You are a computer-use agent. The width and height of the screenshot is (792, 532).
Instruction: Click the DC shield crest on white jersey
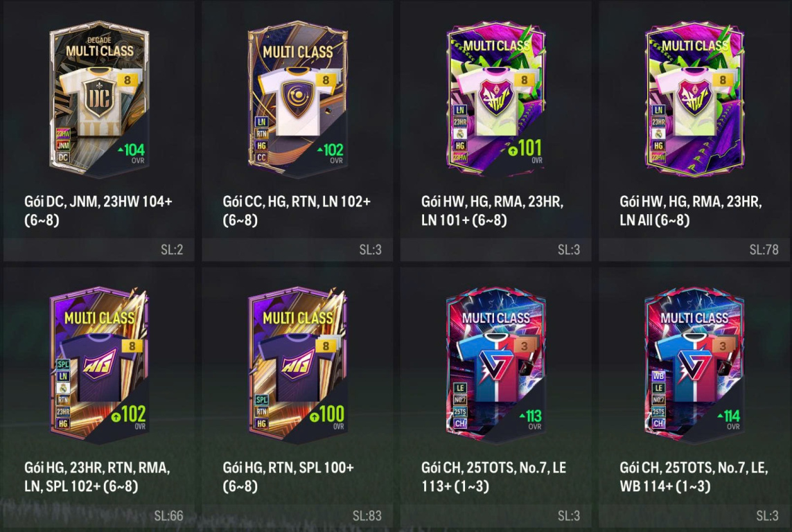(x=99, y=100)
